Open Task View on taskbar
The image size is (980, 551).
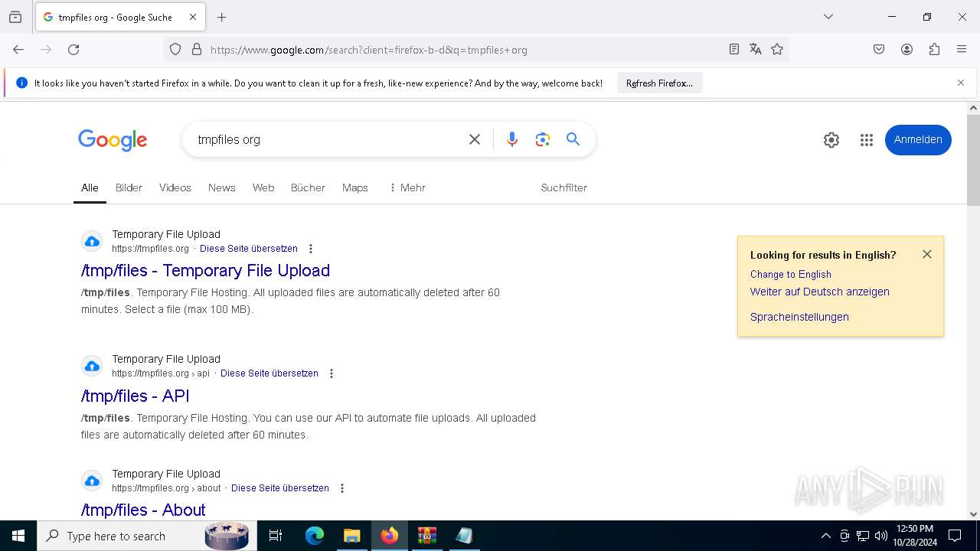[276, 536]
